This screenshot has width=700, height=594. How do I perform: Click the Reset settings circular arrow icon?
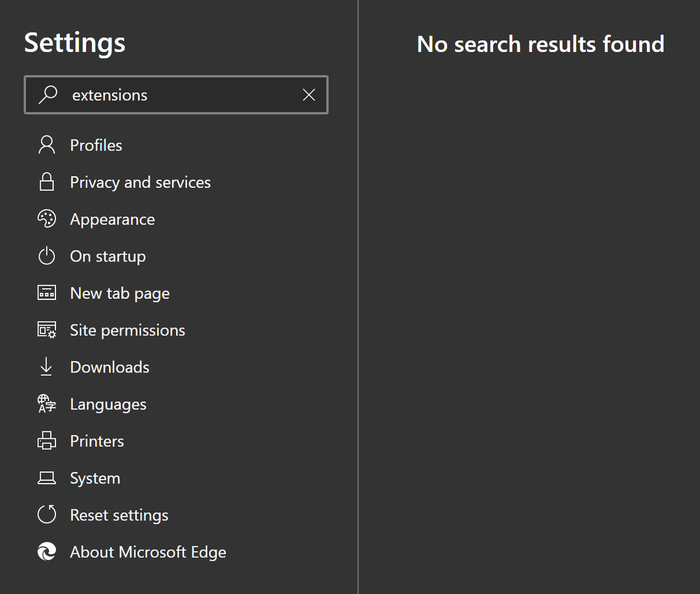pos(47,515)
